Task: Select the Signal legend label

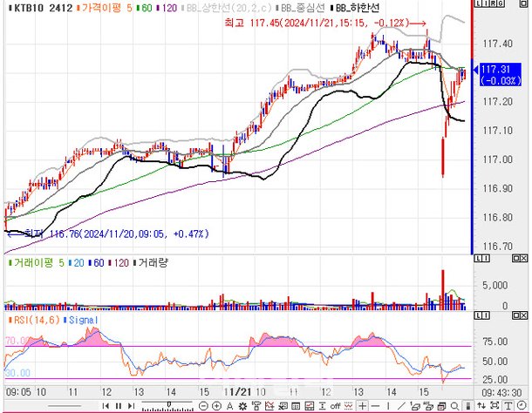Action: (x=81, y=320)
